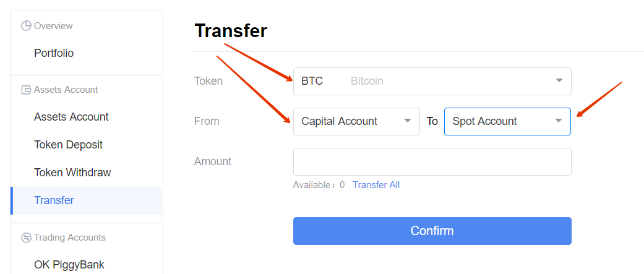Click the Assets Account wallet icon
The height and width of the screenshot is (274, 644).
26,90
